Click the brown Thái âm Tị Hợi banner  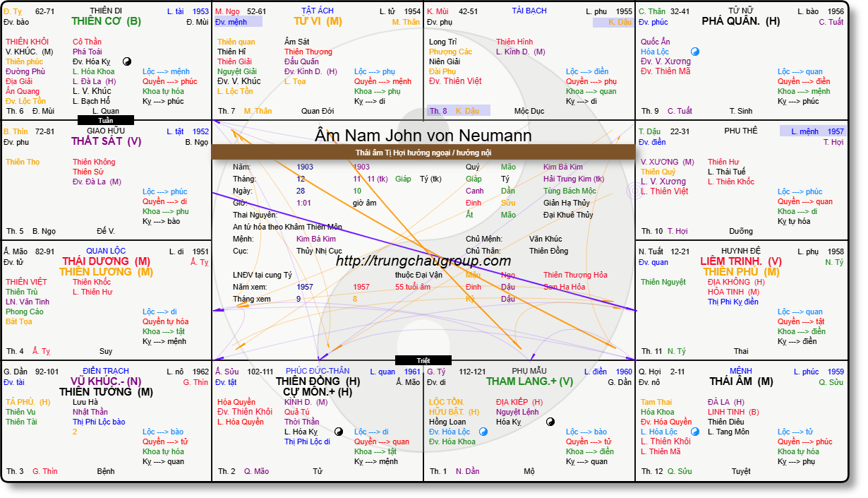[x=423, y=152]
